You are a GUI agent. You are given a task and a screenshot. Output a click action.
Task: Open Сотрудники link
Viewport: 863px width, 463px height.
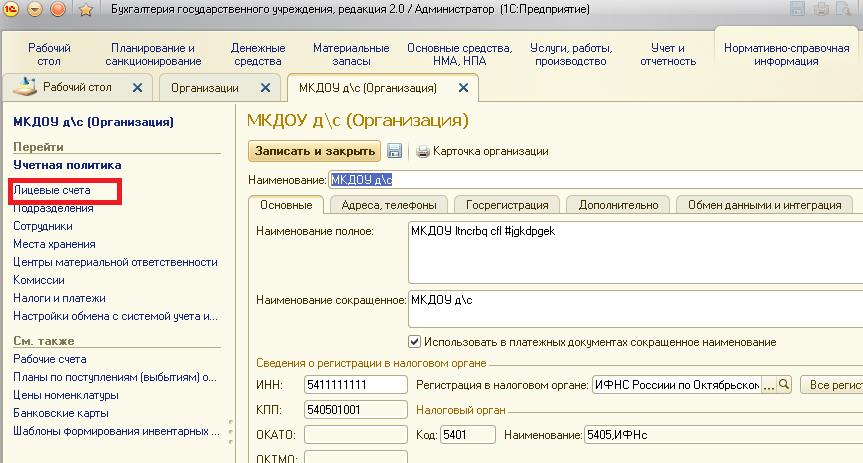click(x=42, y=226)
